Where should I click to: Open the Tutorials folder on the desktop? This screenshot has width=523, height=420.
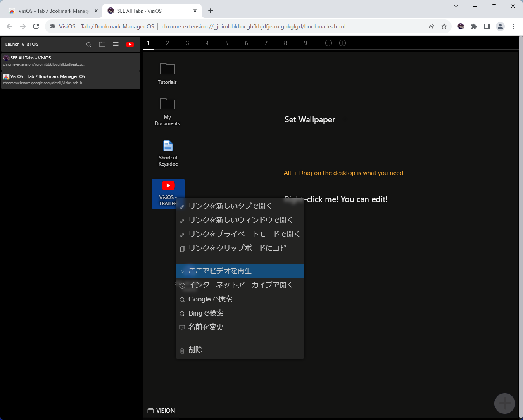[x=167, y=70]
